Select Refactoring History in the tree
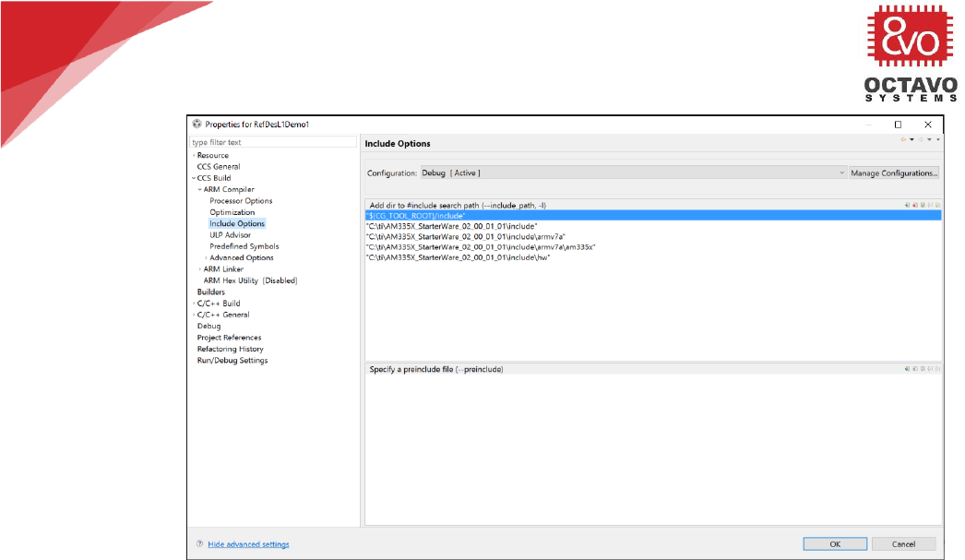The width and height of the screenshot is (965, 560). pos(230,349)
